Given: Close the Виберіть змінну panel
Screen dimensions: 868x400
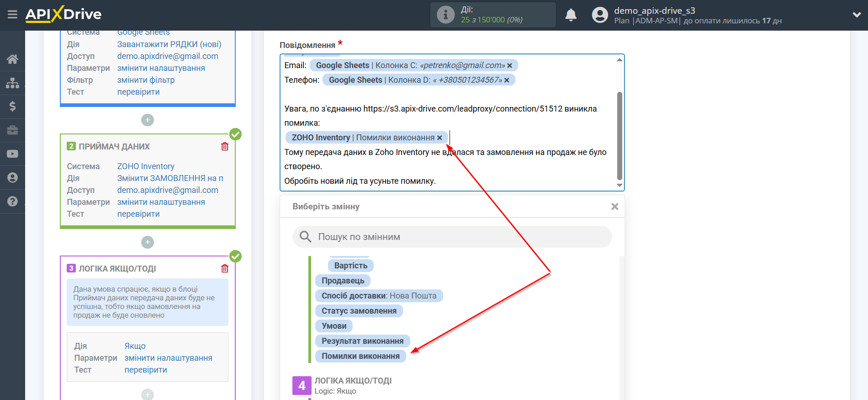Looking at the screenshot, I should [x=615, y=207].
